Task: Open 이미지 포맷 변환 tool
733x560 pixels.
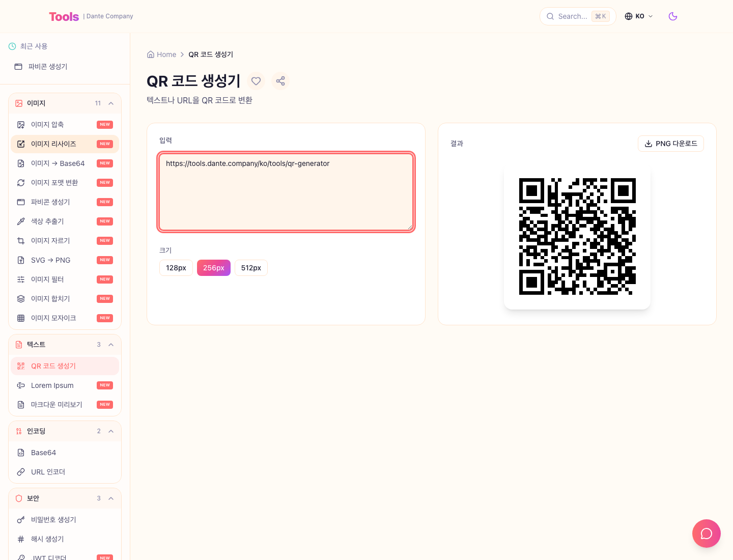Action: click(x=65, y=183)
